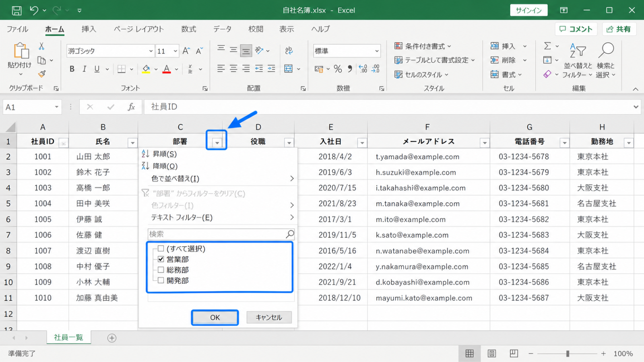
Task: Click the Paste (貼り付け) clipboard icon
Action: pos(21,51)
